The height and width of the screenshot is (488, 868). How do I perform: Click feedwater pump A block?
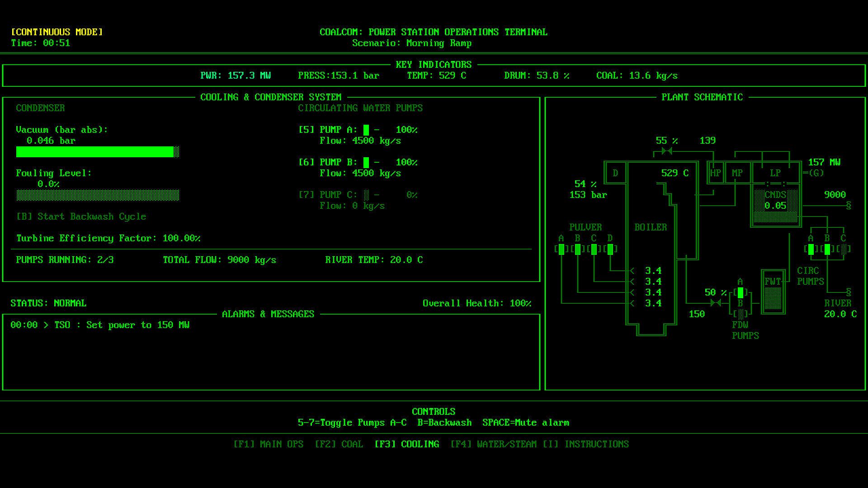pos(740,292)
